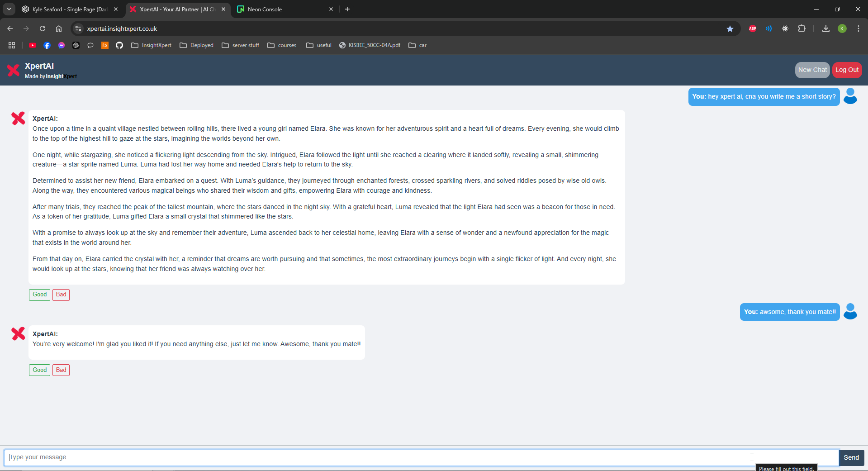Click the browser reload icon
Screen dimensions: 868x471
43,29
